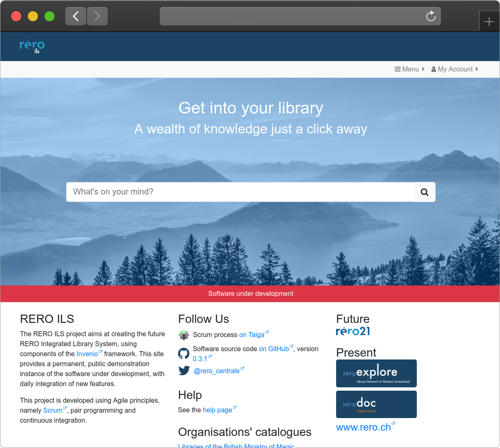Click the browser forward arrow
The height and width of the screenshot is (448, 500).
point(97,16)
